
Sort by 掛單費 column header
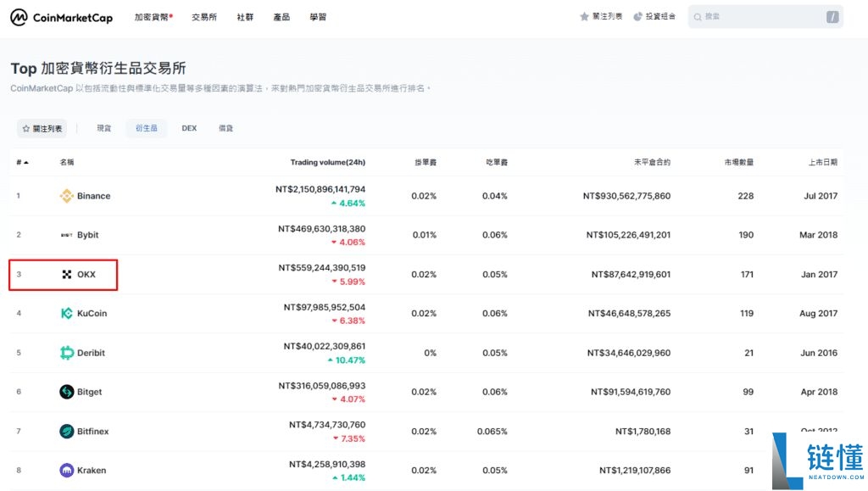tap(426, 162)
